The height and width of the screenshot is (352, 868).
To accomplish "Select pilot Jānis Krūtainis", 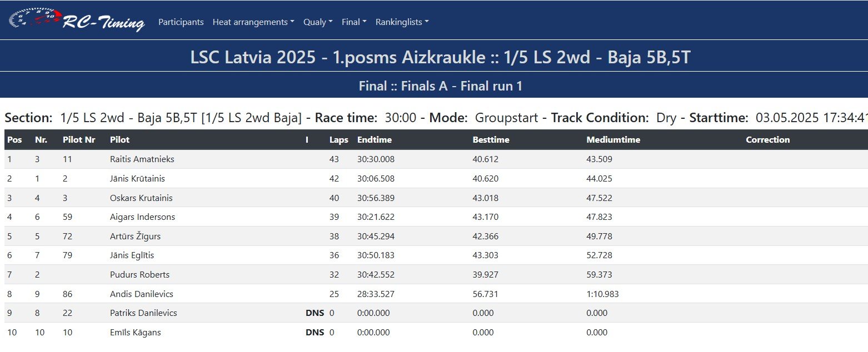I will [x=137, y=179].
